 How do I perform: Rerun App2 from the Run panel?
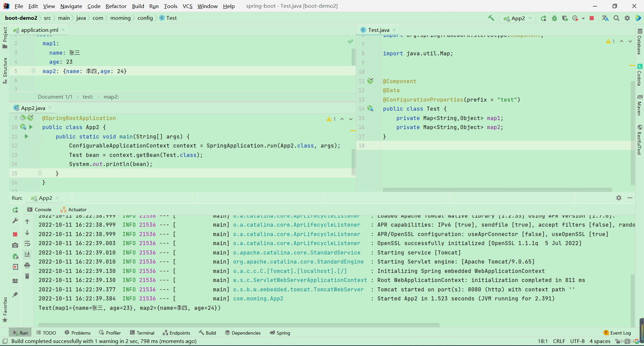click(15, 210)
